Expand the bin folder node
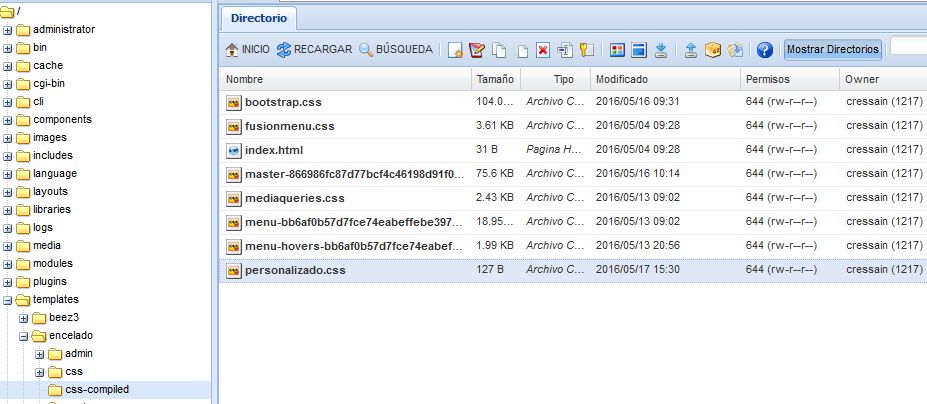The width and height of the screenshot is (927, 404). click(x=8, y=49)
